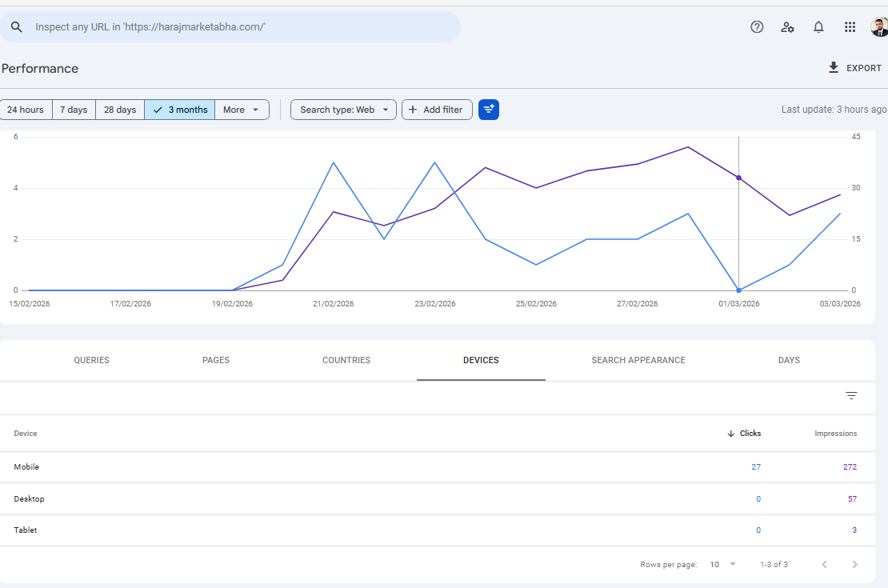
Task: Click the plus icon in Add filter
Action: 413,110
